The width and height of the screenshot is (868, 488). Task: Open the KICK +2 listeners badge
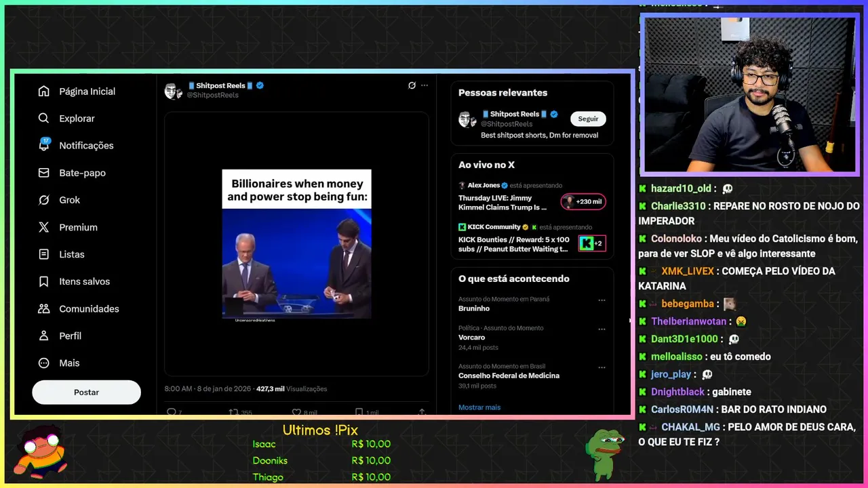[x=591, y=243]
